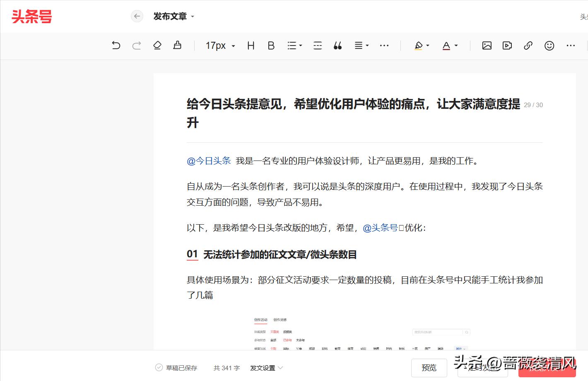Open the emoji picker

coord(549,46)
